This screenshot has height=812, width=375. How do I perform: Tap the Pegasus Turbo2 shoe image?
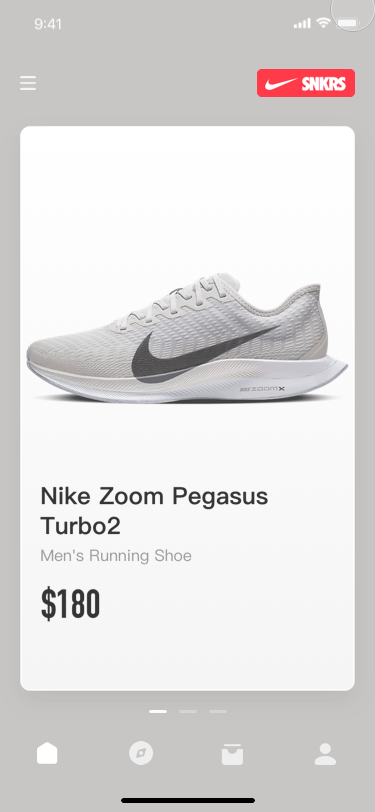[187, 338]
